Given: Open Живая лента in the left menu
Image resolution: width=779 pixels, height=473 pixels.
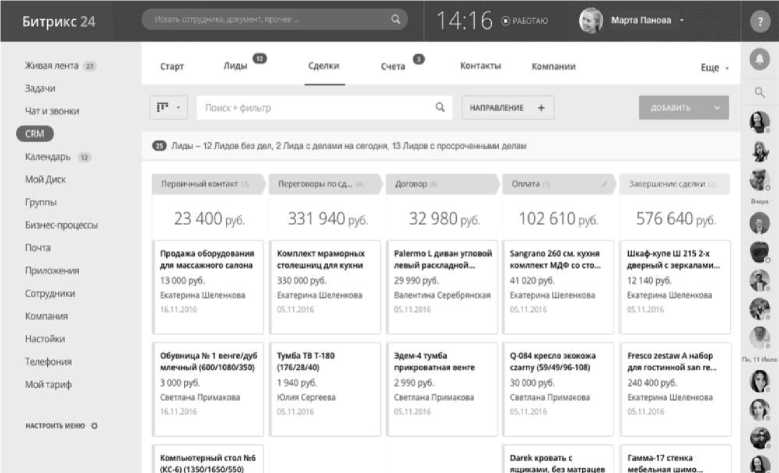Looking at the screenshot, I should pyautogui.click(x=52, y=66).
